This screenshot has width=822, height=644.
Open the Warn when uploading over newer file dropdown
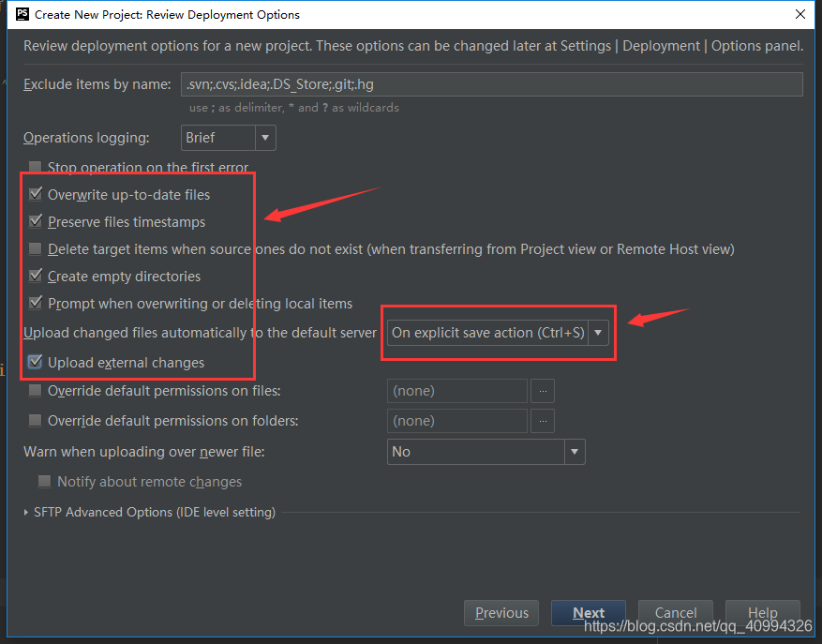coord(486,452)
